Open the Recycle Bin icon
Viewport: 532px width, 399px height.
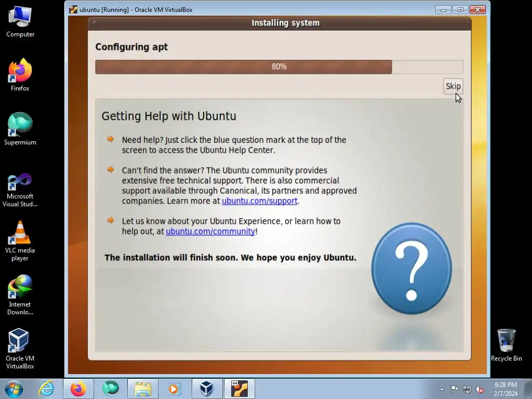[506, 345]
